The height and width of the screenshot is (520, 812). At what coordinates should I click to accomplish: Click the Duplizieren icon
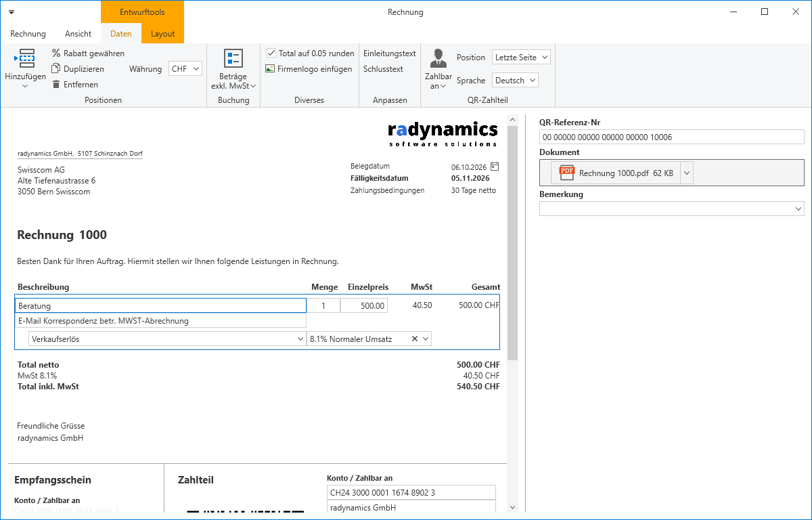tap(56, 68)
